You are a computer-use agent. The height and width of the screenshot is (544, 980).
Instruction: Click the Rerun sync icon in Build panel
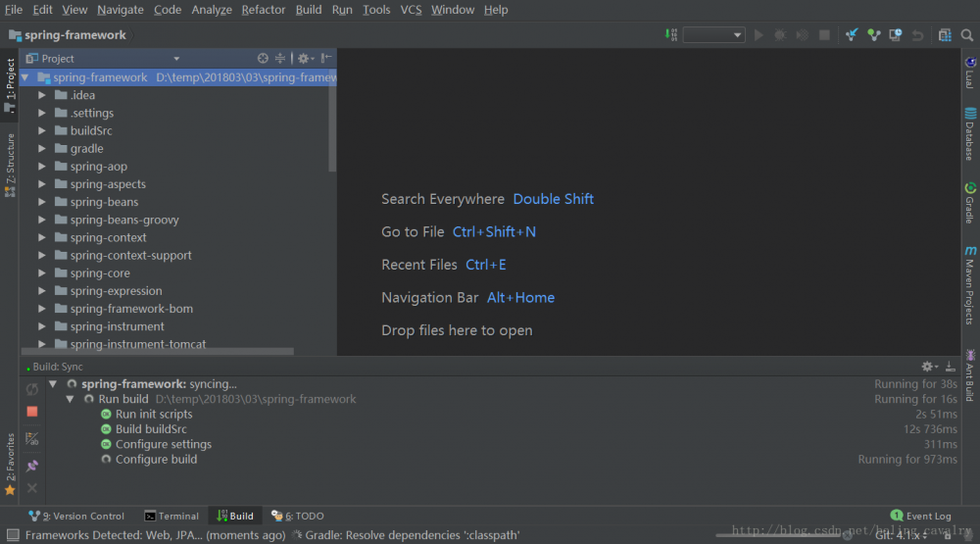[32, 389]
